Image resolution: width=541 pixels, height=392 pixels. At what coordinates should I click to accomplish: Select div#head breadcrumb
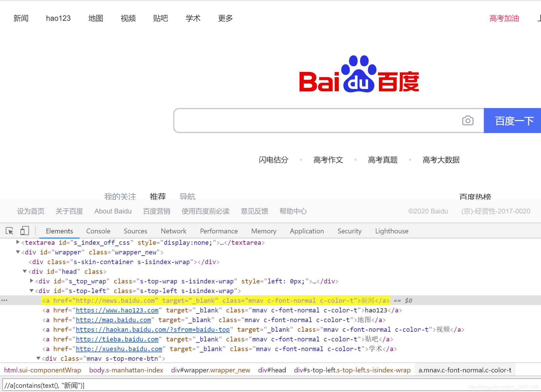tap(272, 370)
